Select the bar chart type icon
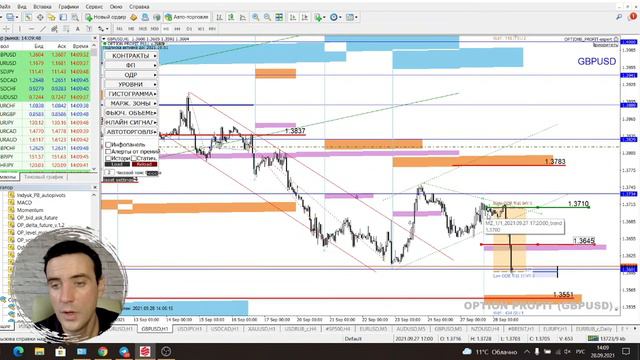 (x=219, y=17)
